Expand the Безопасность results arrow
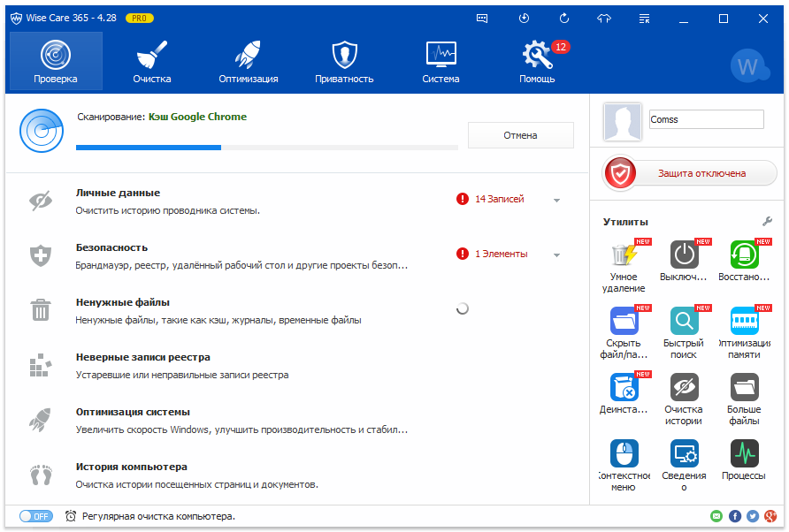 pyautogui.click(x=556, y=255)
